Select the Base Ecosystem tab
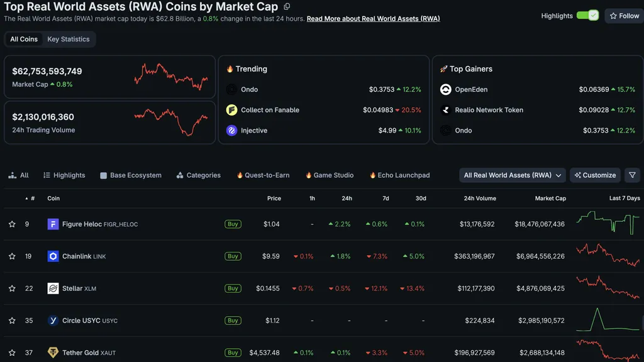Viewport: 644px width, 362px height. click(131, 175)
